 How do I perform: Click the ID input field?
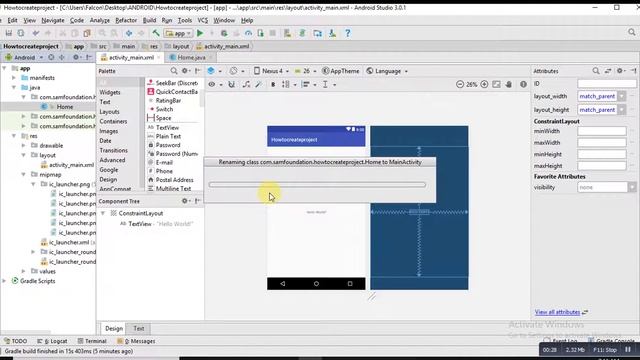(x=607, y=83)
